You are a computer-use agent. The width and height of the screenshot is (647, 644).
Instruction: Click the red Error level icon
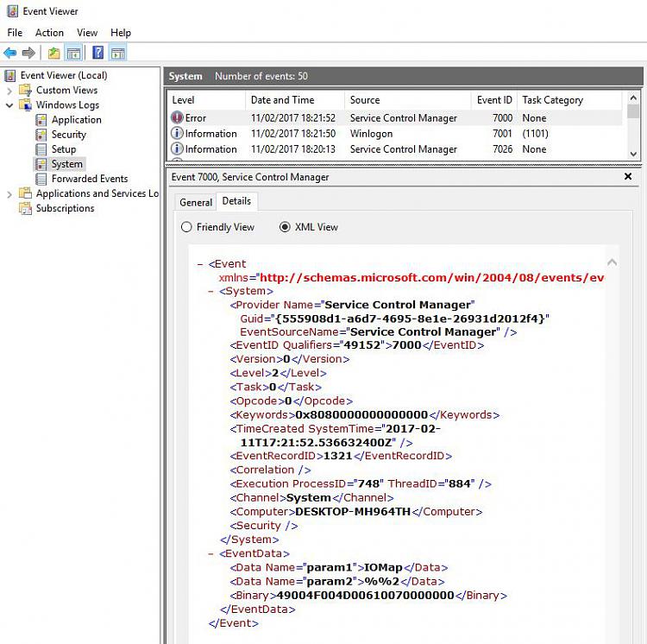(x=177, y=117)
